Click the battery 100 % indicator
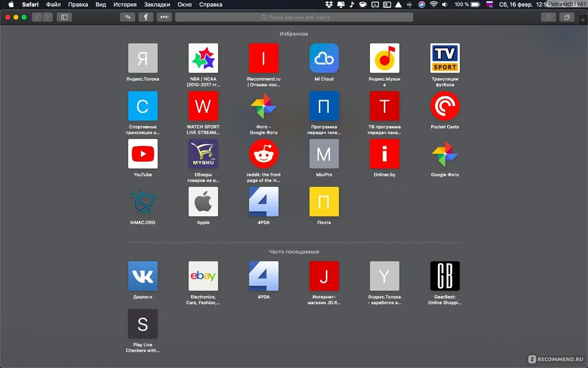Image resolution: width=588 pixels, height=368 pixels. click(x=467, y=4)
